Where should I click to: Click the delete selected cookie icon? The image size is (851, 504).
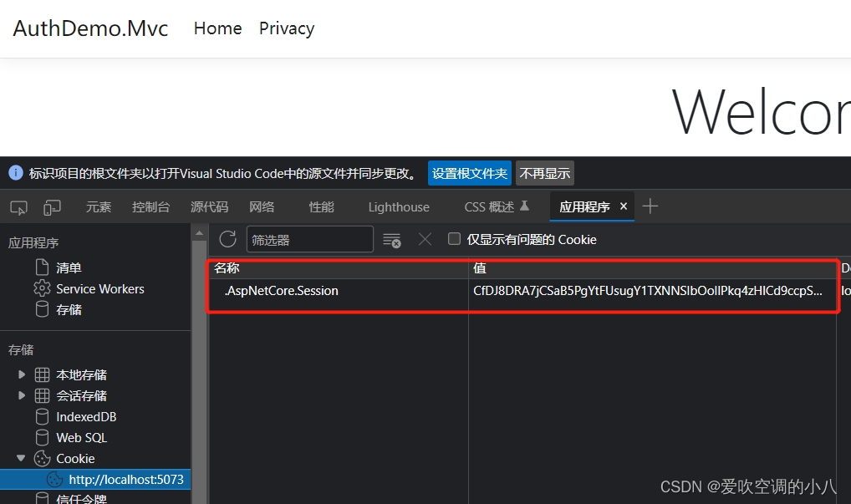pos(425,239)
